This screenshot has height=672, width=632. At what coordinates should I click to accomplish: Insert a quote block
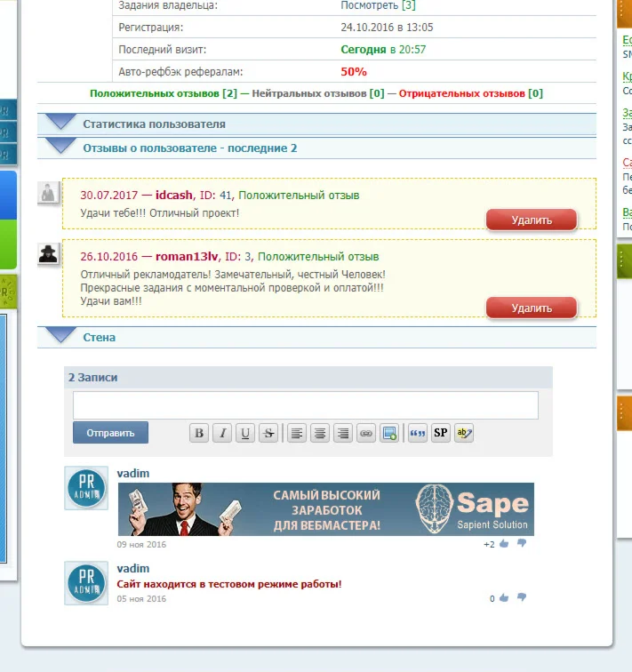pos(418,433)
